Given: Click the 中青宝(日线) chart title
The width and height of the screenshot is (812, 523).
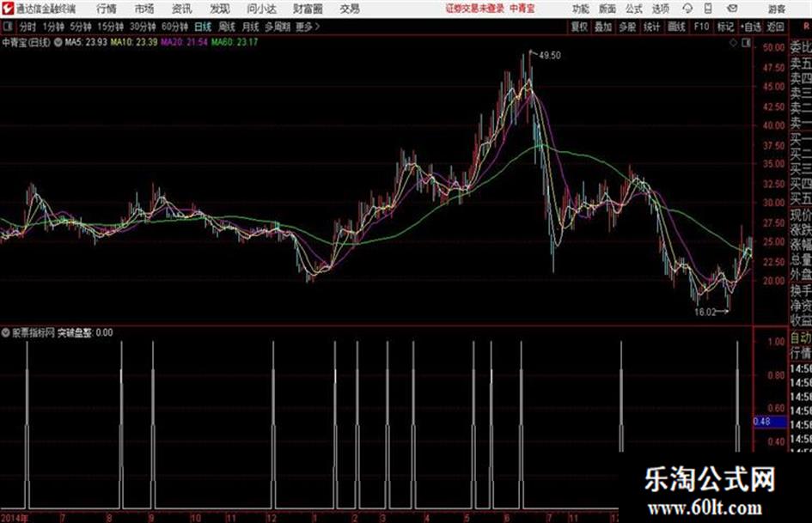Looking at the screenshot, I should tap(26, 42).
